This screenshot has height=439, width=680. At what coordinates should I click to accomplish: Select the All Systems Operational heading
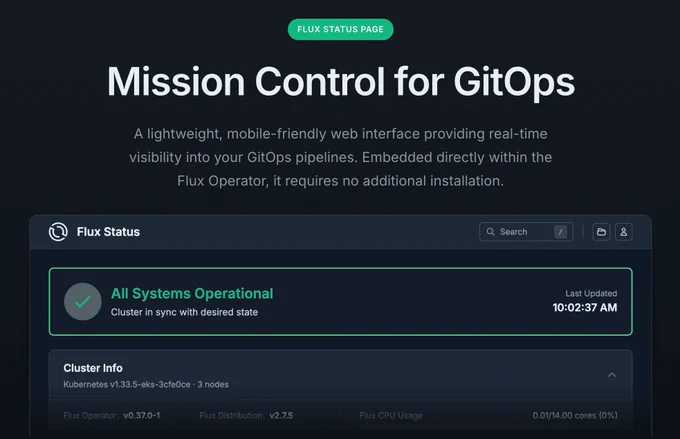coord(192,294)
